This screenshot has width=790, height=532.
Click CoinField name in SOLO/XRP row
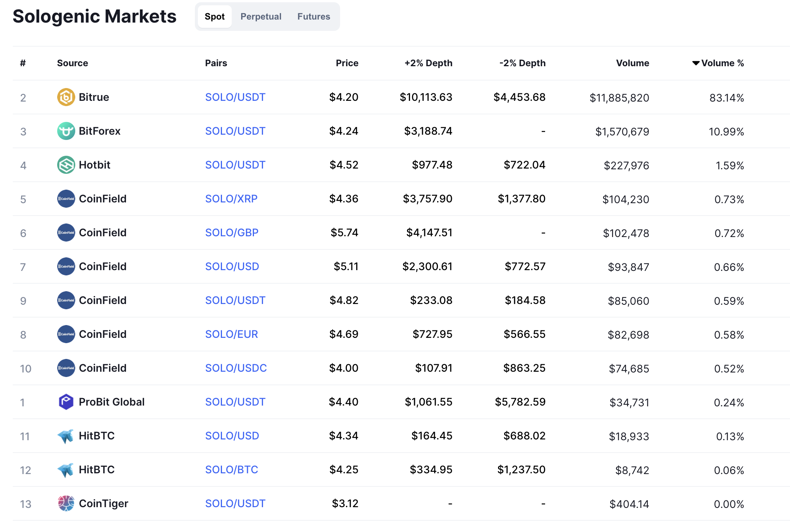pyautogui.click(x=103, y=199)
